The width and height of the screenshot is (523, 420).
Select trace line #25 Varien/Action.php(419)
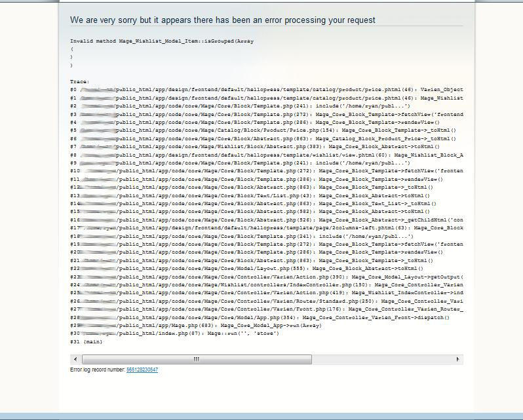267,293
